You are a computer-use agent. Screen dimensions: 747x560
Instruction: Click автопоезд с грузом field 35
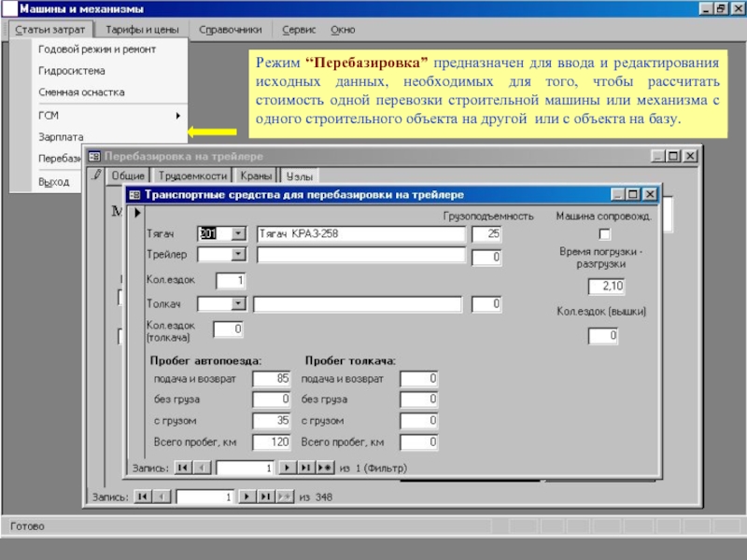[271, 421]
